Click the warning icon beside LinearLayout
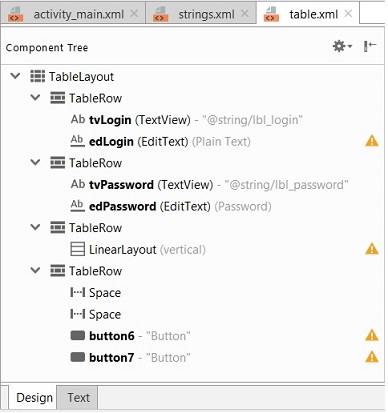The height and width of the screenshot is (413, 388). click(372, 249)
